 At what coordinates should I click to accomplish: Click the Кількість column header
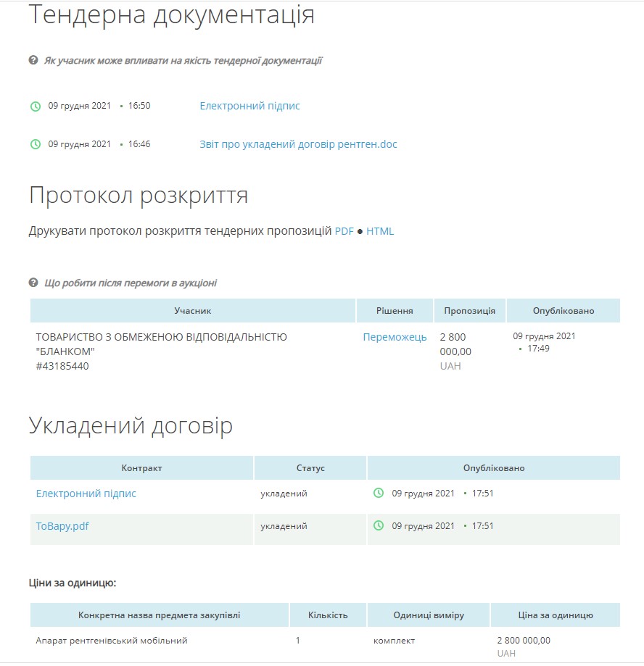coord(328,615)
